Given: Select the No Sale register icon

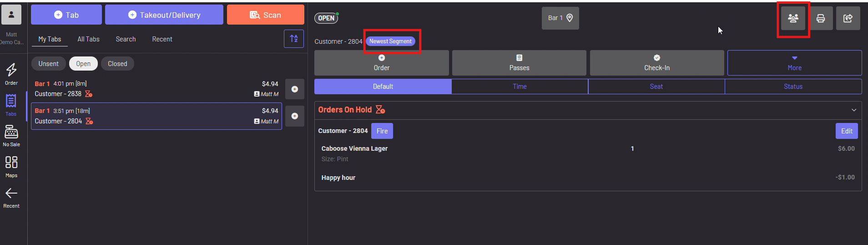Looking at the screenshot, I should pos(11,136).
